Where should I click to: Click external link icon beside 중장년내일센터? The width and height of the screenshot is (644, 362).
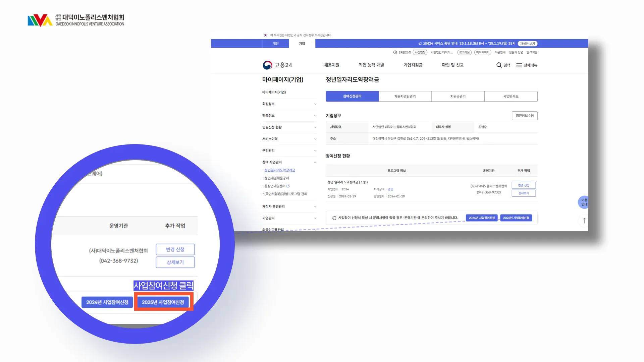click(288, 186)
